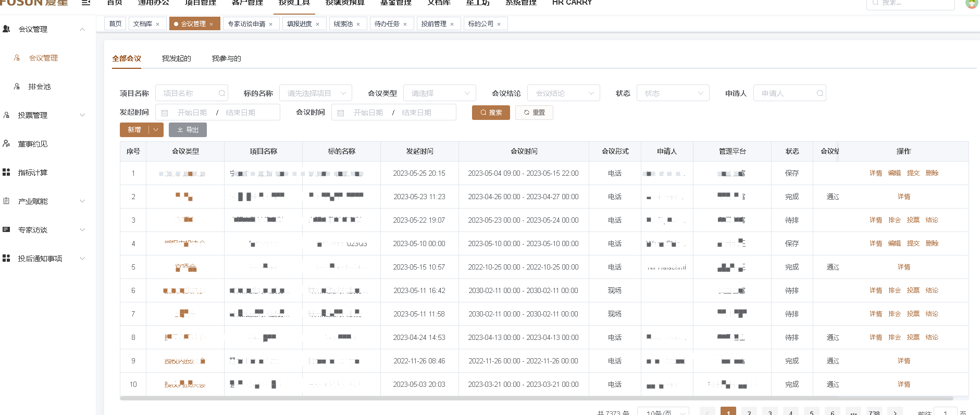Click 编辑 link in row 4

coord(895,243)
